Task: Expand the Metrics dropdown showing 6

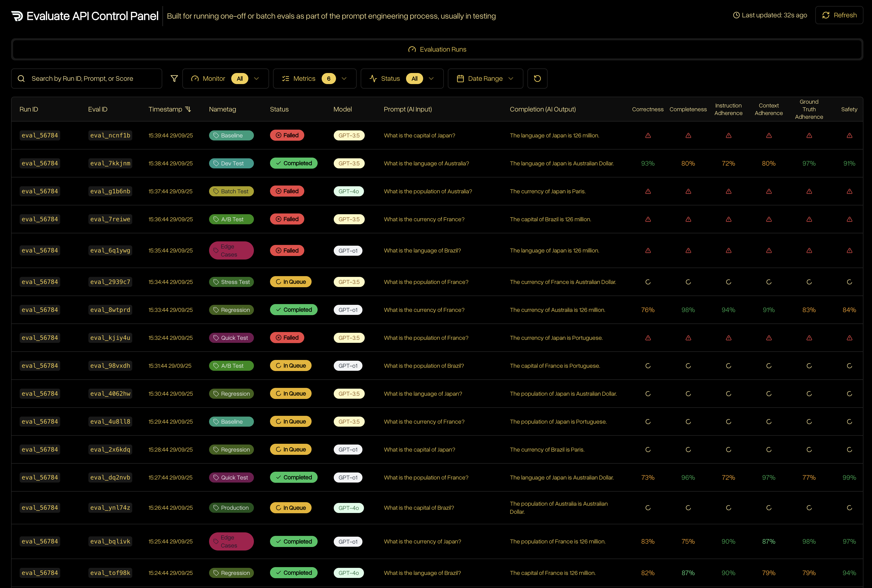Action: [x=314, y=78]
